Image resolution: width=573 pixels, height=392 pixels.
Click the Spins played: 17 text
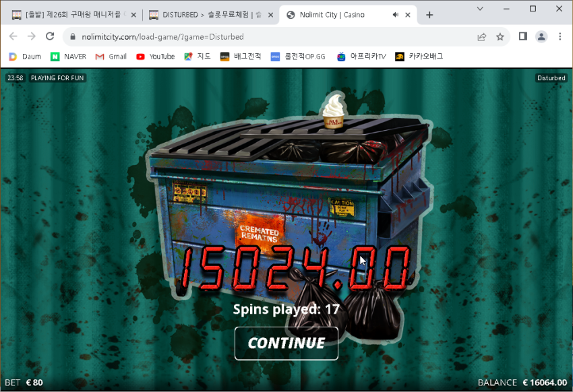(x=286, y=309)
